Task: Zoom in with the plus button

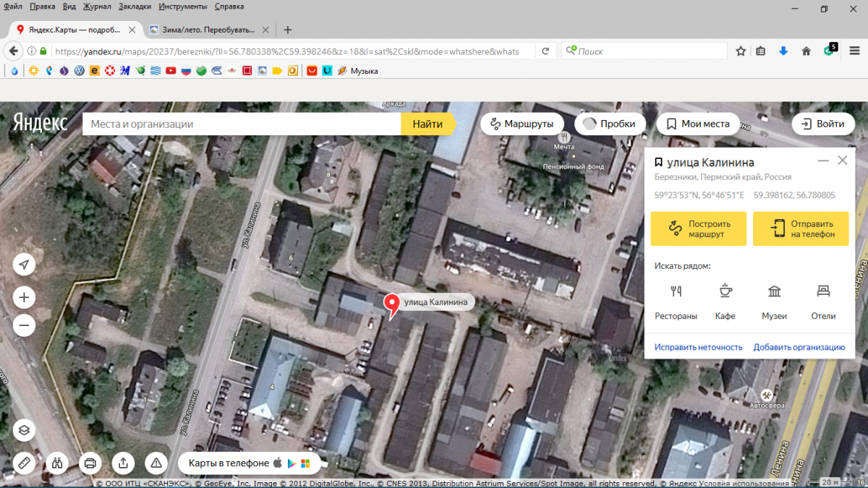Action: click(x=24, y=297)
